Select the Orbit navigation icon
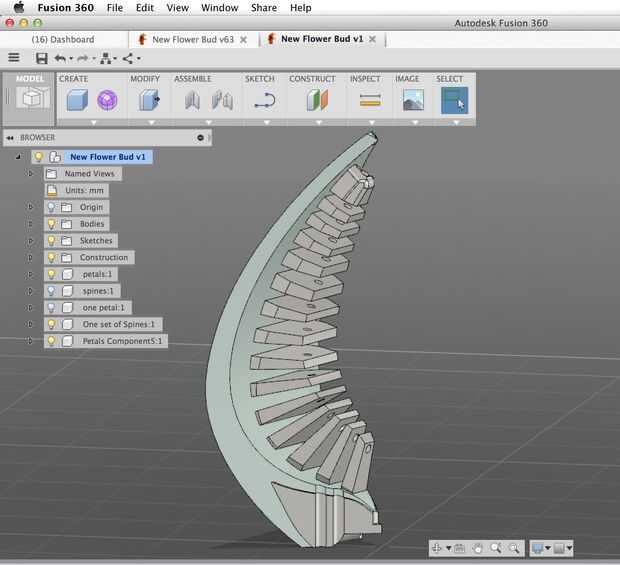This screenshot has height=565, width=620. 437,548
